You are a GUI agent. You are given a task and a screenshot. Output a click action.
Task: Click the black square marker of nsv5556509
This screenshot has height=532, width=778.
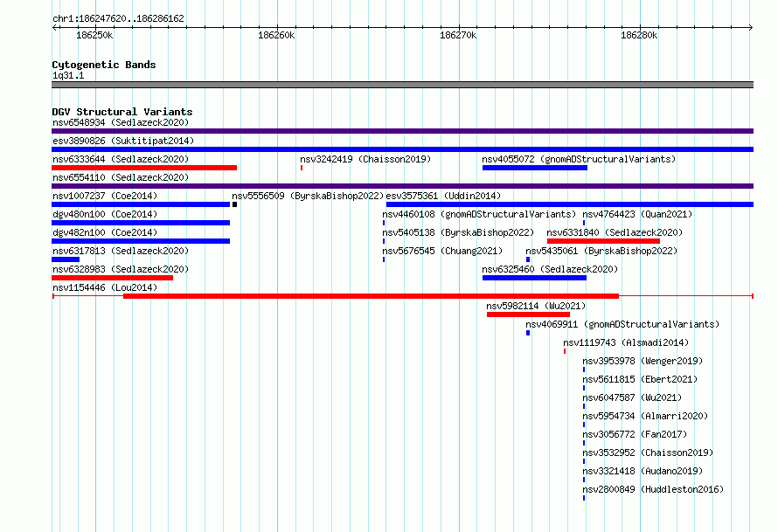[234, 204]
